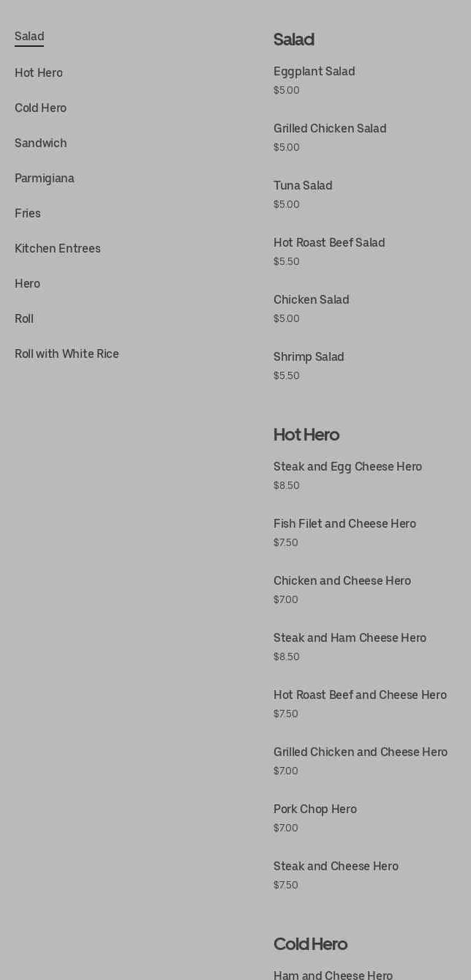This screenshot has height=980, width=471.
Task: Open Grilled Chicken and Cheese Hero
Action: (x=360, y=752)
